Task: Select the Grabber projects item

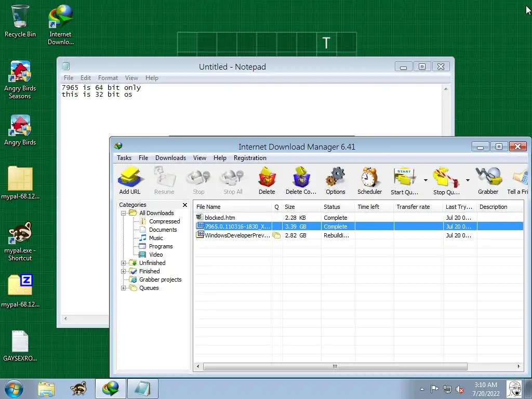Action: 156,280
